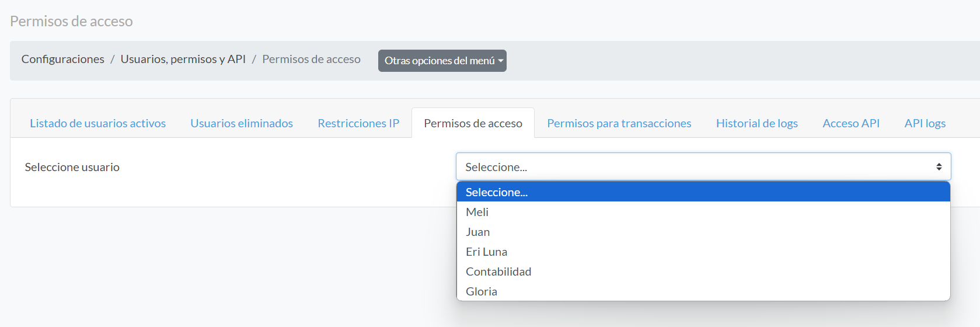Switch to Listado de usuarios activos tab
The image size is (980, 327).
tap(98, 123)
